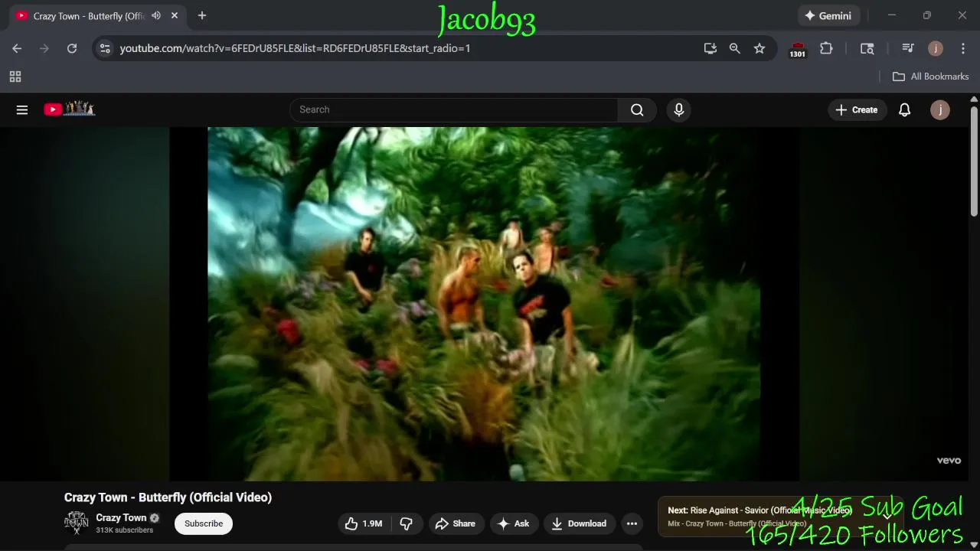This screenshot has width=980, height=551.
Task: View site information icon in address bar
Action: [x=105, y=48]
